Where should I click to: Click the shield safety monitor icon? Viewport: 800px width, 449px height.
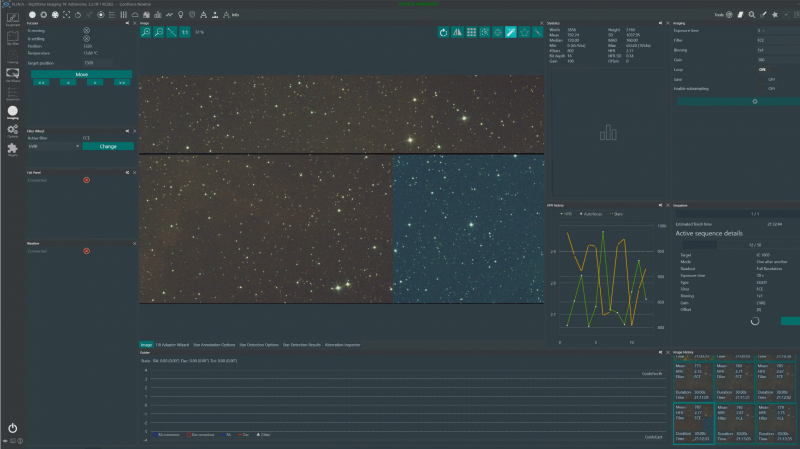coord(192,15)
